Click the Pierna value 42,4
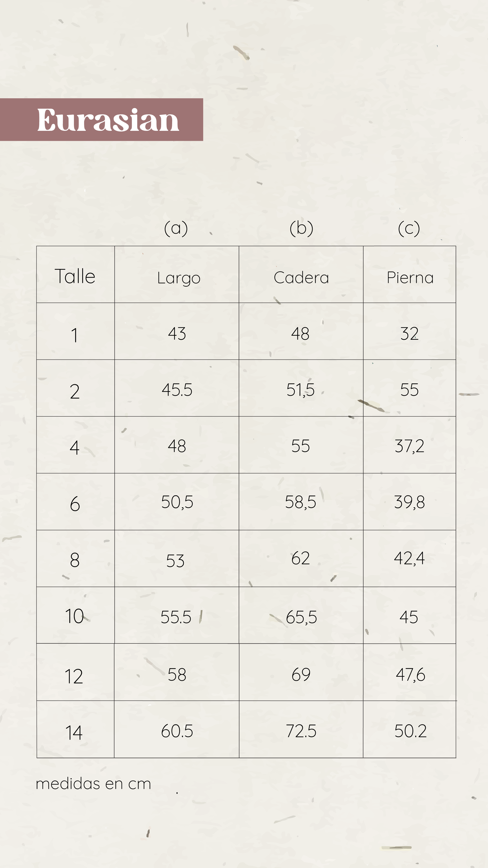Image resolution: width=488 pixels, height=868 pixels. click(x=409, y=558)
